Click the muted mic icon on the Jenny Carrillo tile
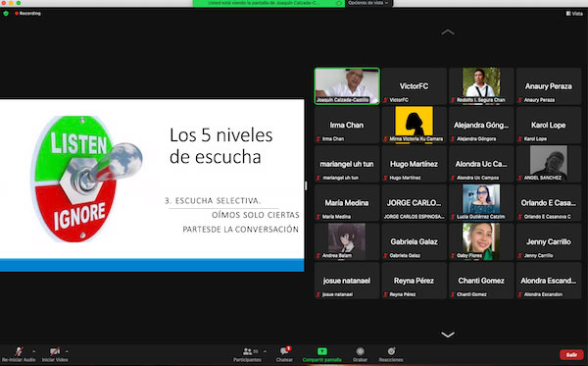The width and height of the screenshot is (588, 366). 520,256
